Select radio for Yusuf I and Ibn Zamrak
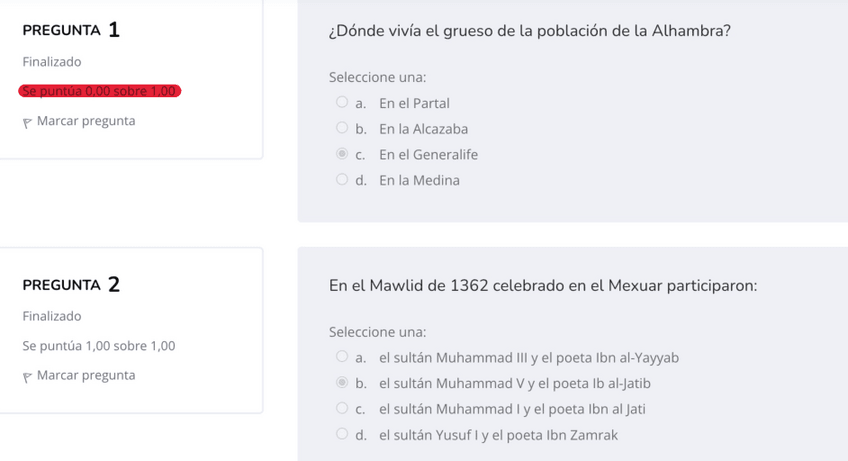848x461 pixels. [342, 435]
